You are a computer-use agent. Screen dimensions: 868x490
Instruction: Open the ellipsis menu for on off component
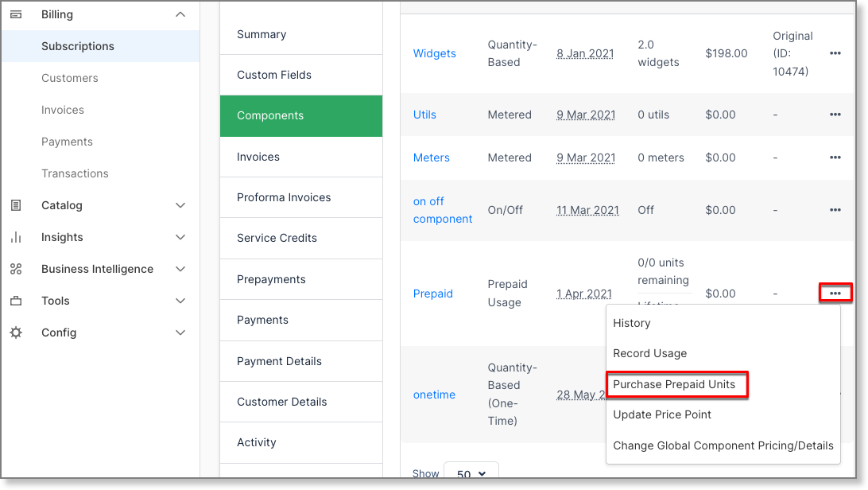click(835, 210)
